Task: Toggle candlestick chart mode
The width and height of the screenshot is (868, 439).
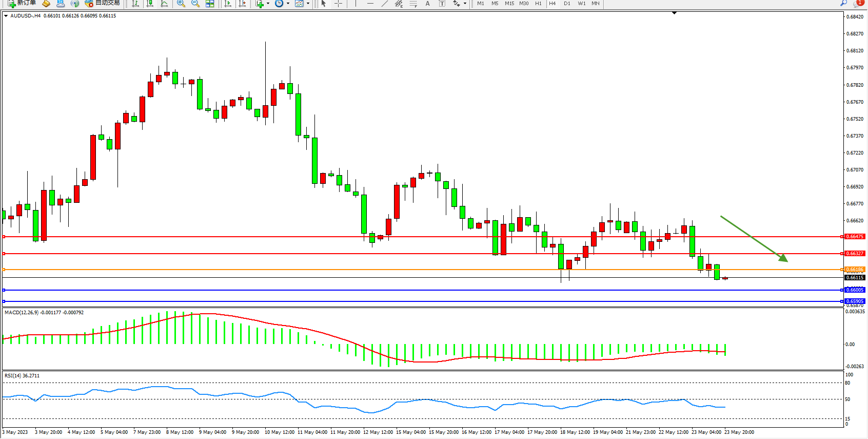Action: [150, 4]
